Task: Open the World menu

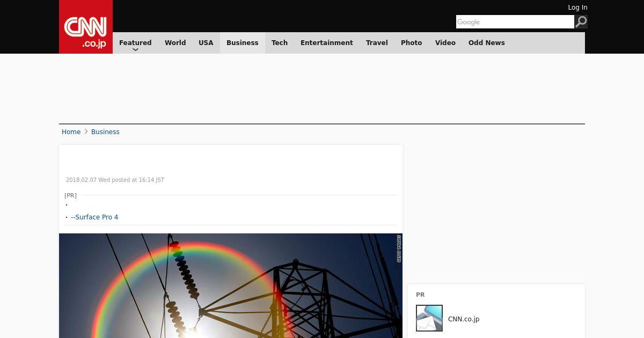Action: click(175, 43)
